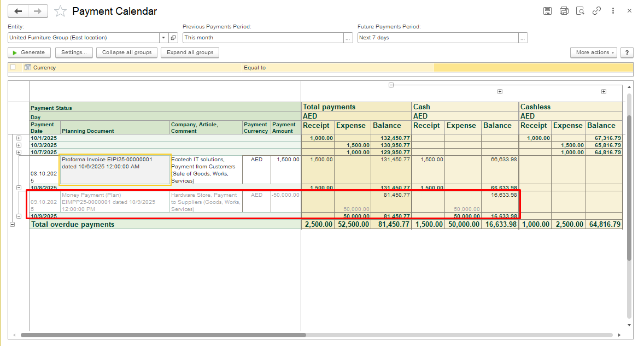644x346 pixels.
Task: Collapse the Total overdue payments group
Action: coord(13,224)
